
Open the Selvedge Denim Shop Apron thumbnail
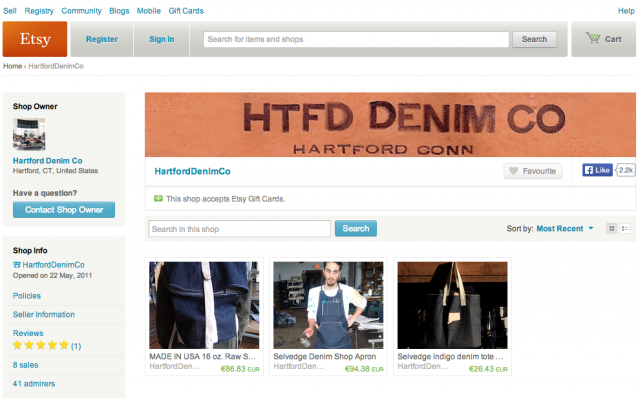coord(328,305)
